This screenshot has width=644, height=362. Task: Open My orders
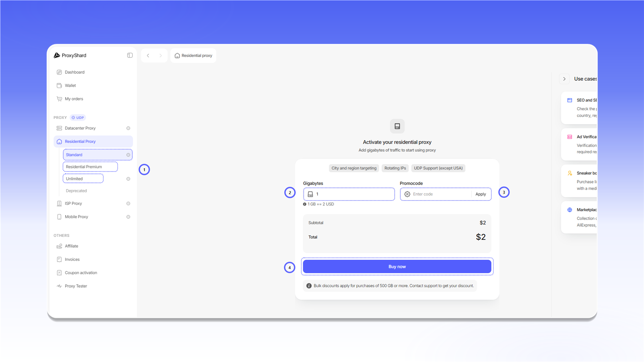pyautogui.click(x=93, y=99)
